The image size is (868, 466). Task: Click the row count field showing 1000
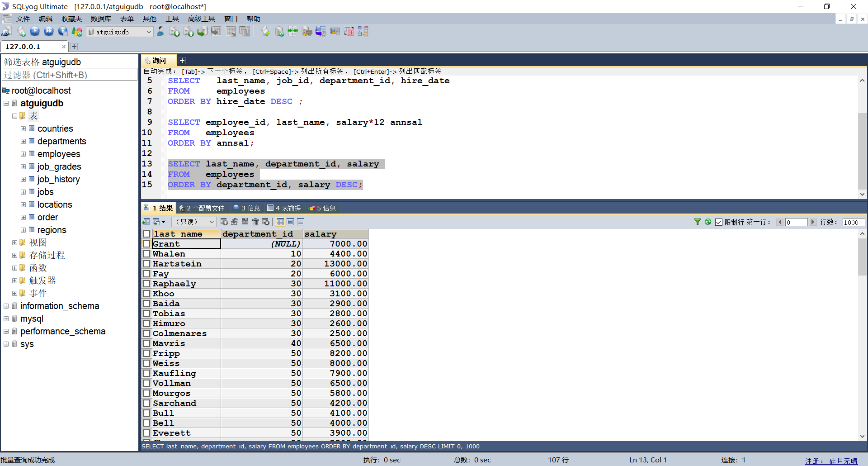coord(854,222)
